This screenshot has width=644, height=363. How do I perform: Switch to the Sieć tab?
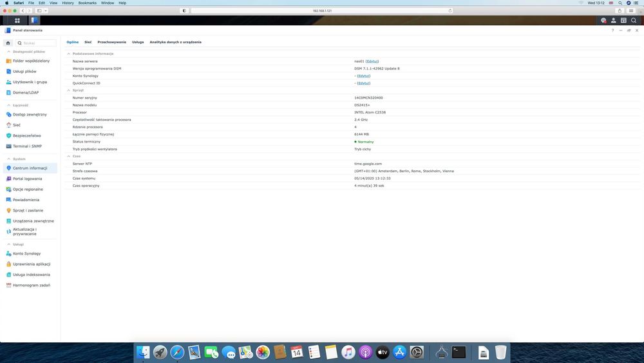[88, 42]
